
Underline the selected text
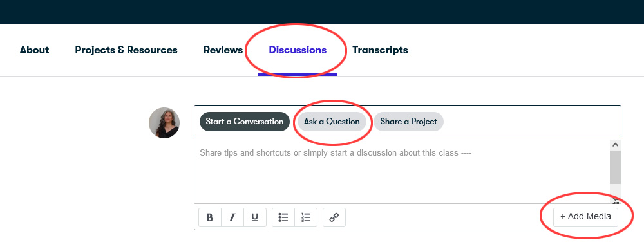click(254, 217)
